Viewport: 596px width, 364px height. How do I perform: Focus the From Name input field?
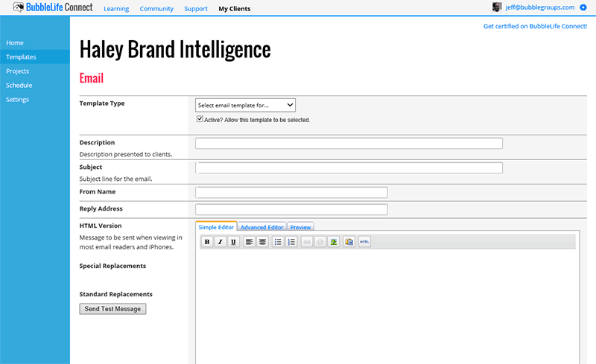(291, 192)
